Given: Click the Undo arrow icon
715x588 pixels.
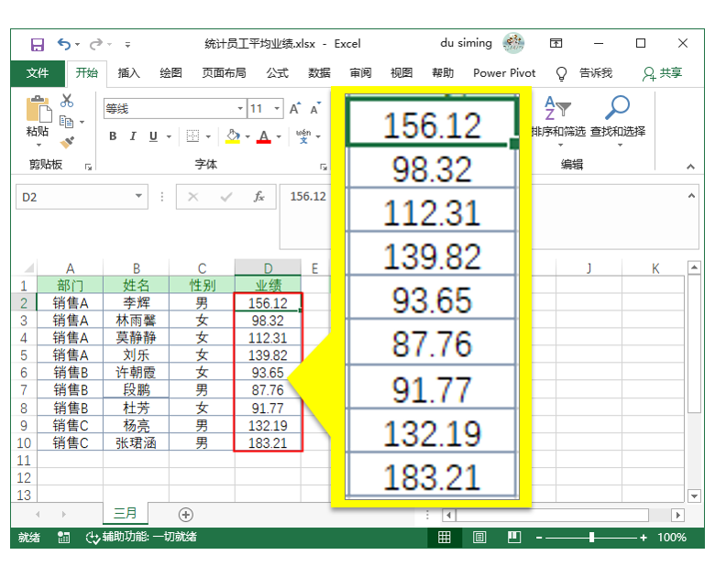Looking at the screenshot, I should (64, 44).
